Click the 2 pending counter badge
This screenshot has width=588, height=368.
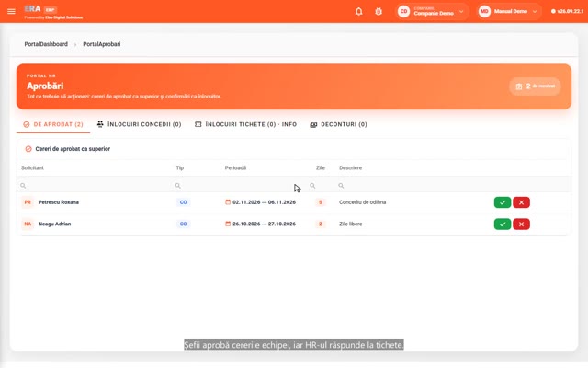pos(535,86)
